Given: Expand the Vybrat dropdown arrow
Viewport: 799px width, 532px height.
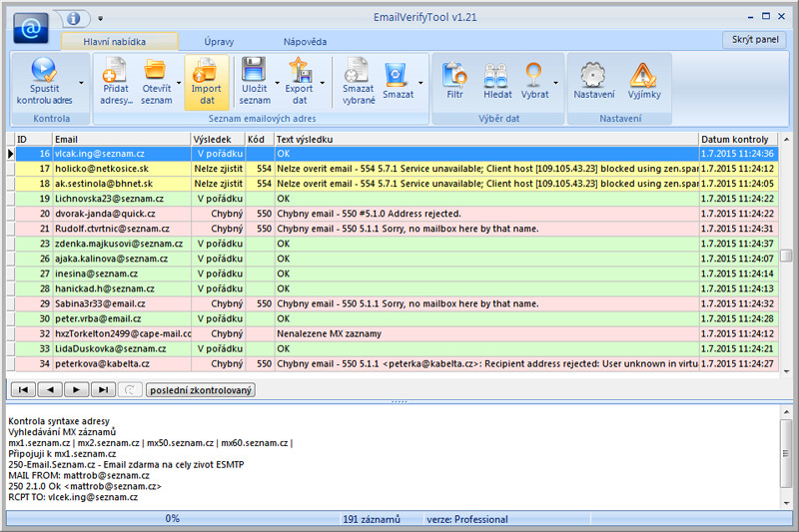Looking at the screenshot, I should [x=555, y=83].
